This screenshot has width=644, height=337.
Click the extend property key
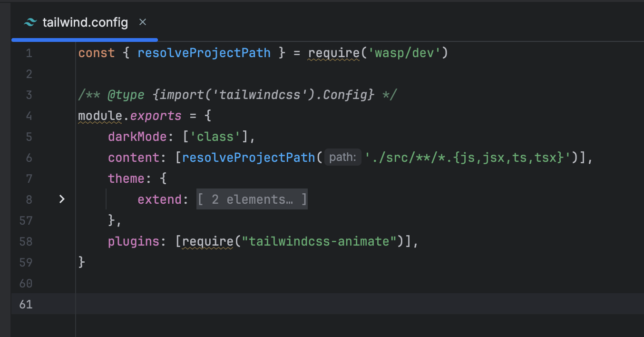click(x=160, y=199)
